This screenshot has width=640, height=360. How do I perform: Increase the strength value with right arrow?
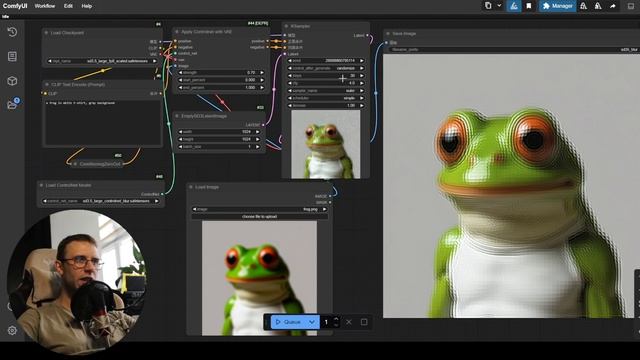click(x=262, y=73)
